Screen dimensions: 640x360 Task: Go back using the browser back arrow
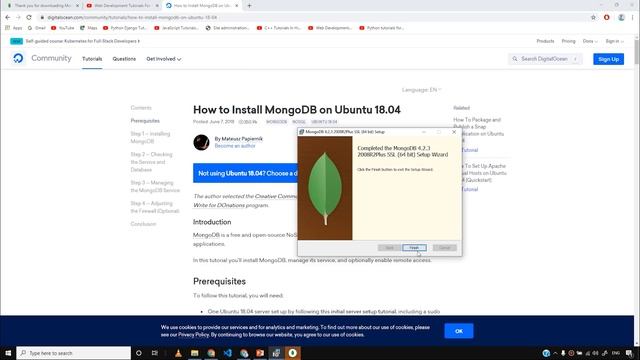click(8, 17)
